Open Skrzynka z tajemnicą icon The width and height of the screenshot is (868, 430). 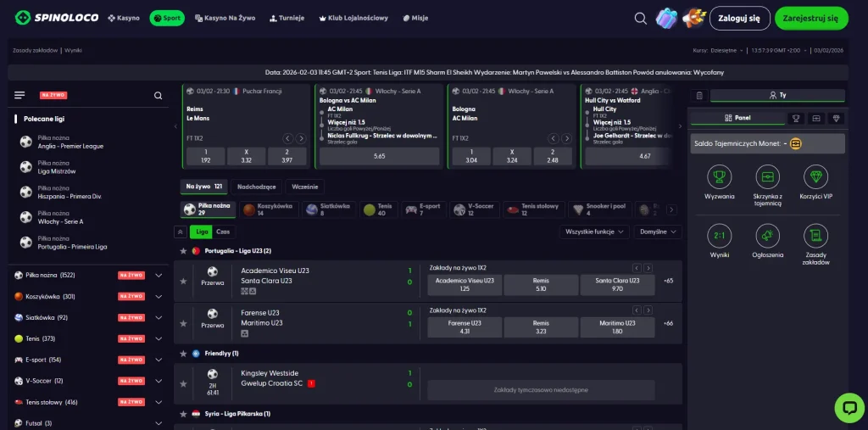pos(767,176)
